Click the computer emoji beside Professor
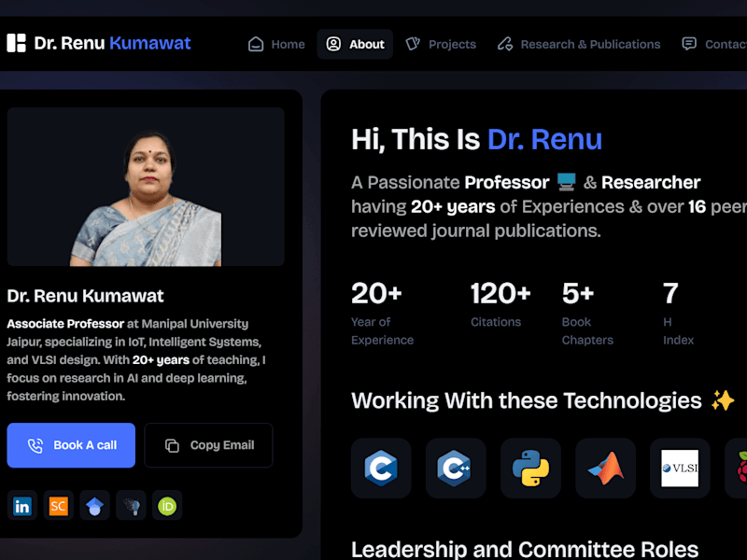 point(567,182)
